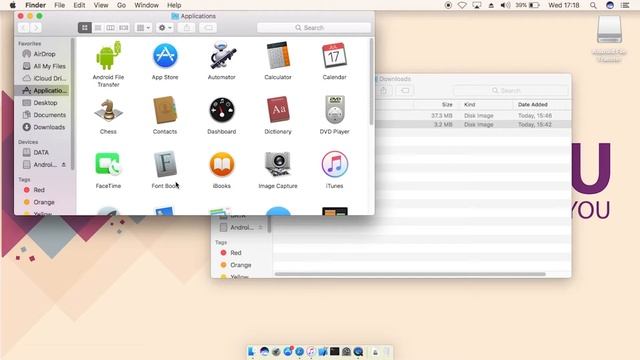Open the Android File Transfer desktop volume
The width and height of the screenshot is (640, 360).
click(609, 30)
